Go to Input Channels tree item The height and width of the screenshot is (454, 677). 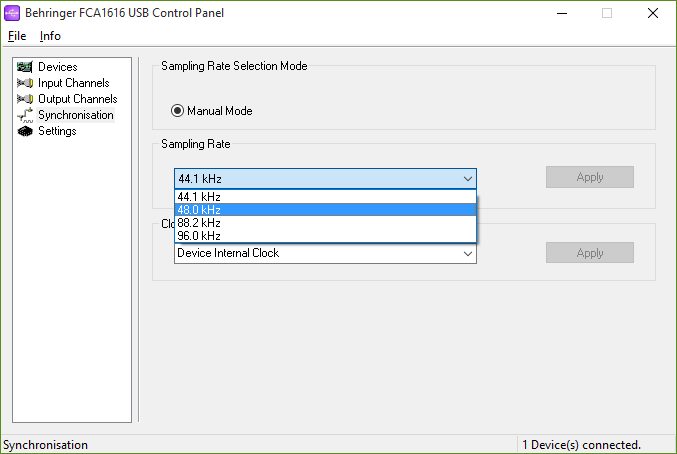(73, 83)
